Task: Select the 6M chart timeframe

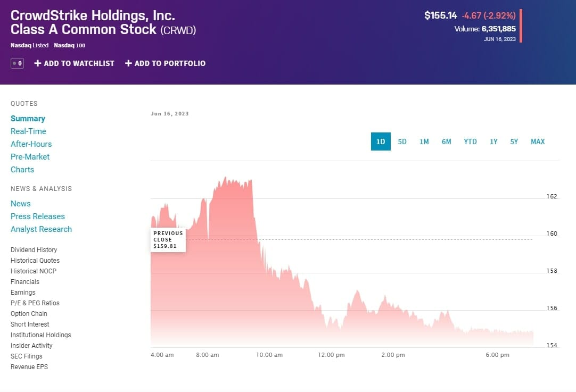Action: click(x=446, y=141)
